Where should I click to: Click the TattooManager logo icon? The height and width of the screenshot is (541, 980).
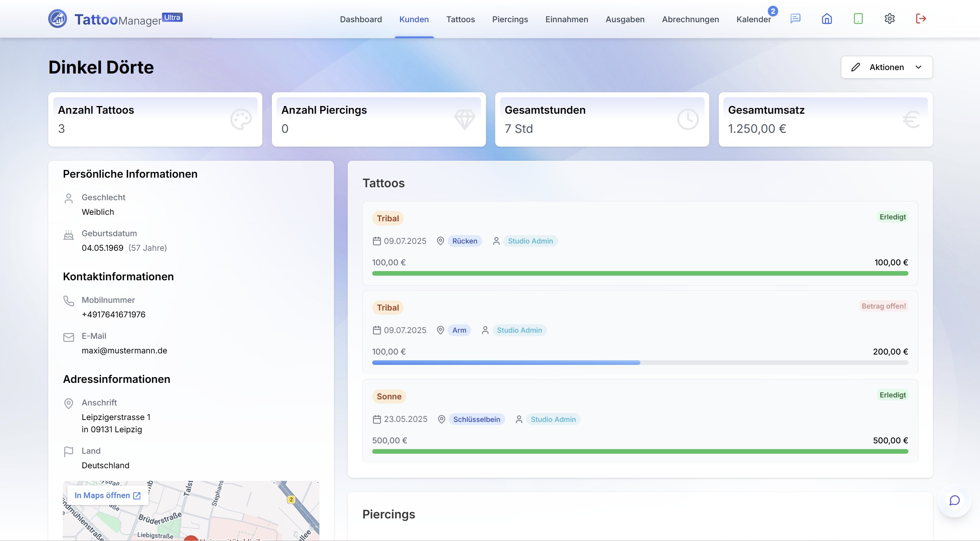tap(57, 18)
